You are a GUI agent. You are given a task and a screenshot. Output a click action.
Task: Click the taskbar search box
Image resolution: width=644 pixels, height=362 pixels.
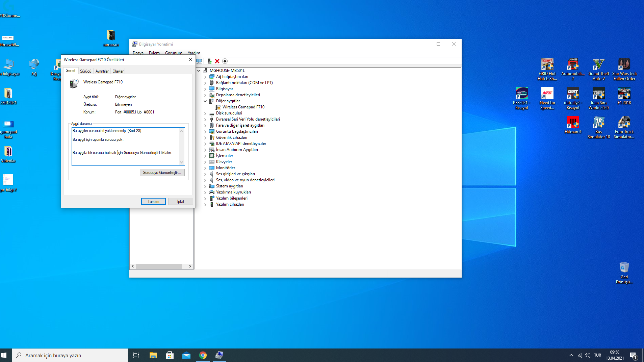pyautogui.click(x=70, y=355)
